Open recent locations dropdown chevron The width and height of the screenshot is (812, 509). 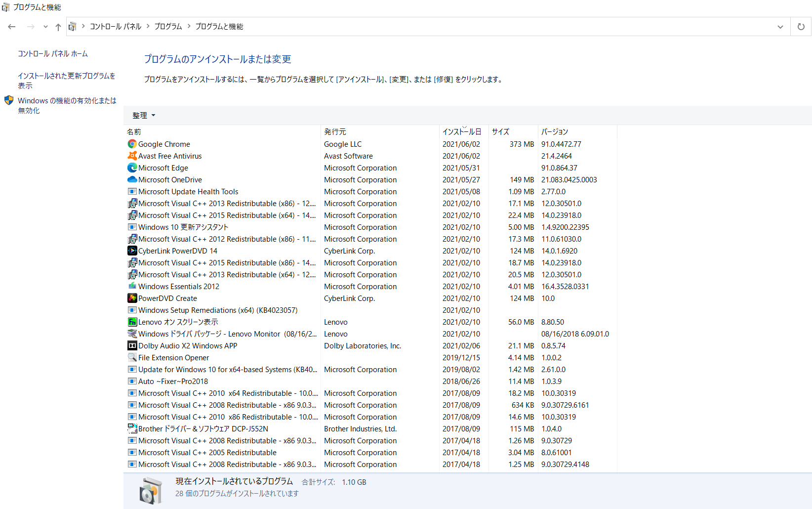click(x=45, y=27)
